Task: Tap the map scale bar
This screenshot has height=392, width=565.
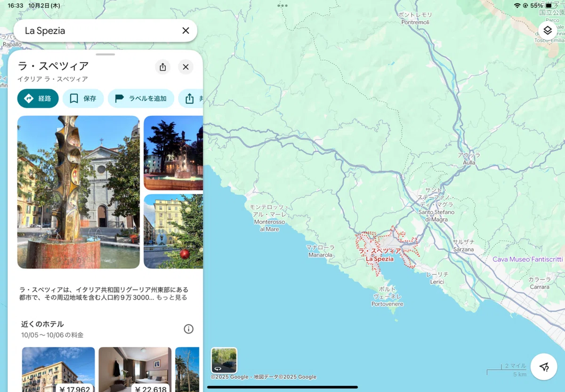Action: point(507,370)
